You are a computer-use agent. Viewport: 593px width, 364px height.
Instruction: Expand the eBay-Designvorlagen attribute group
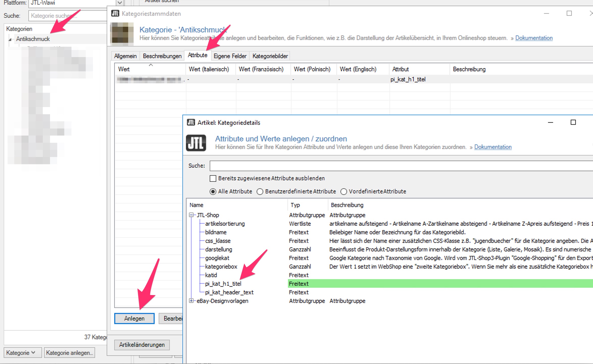click(191, 301)
